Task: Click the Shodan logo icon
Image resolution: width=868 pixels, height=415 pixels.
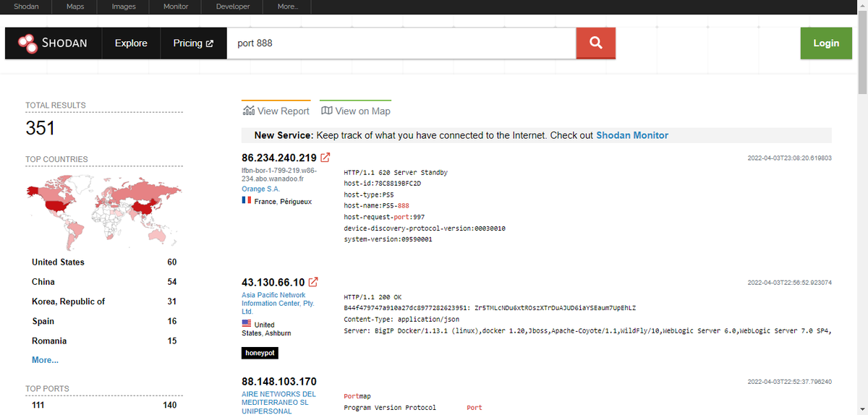Action: tap(27, 43)
